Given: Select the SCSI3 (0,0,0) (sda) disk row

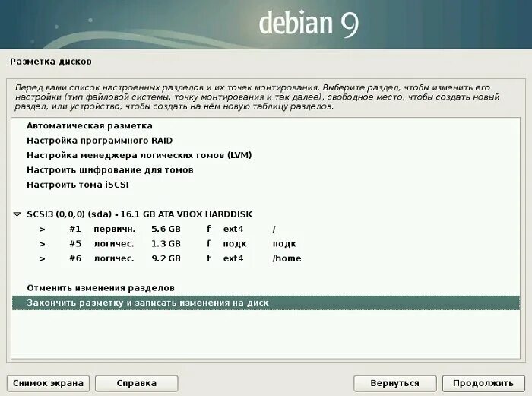Looking at the screenshot, I should pos(266,214).
